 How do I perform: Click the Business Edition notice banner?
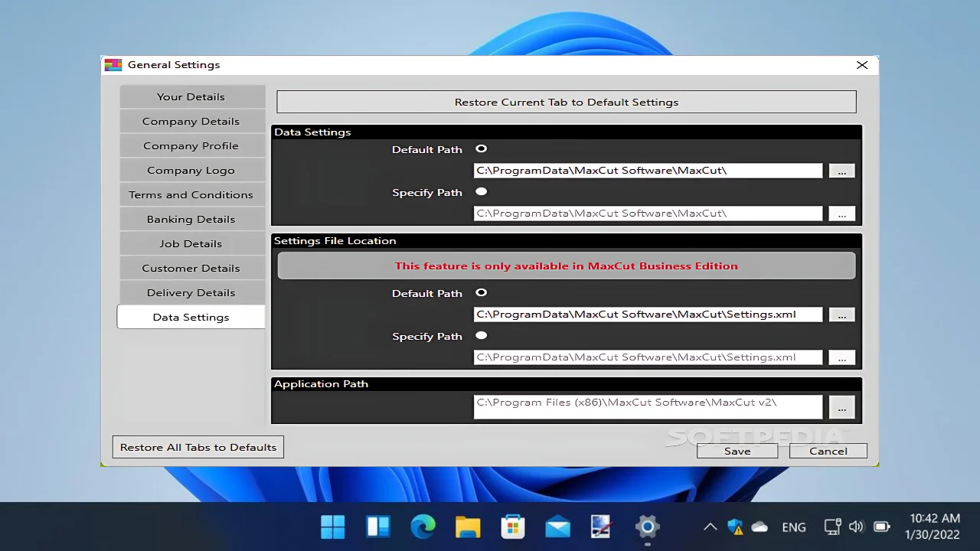click(x=567, y=266)
